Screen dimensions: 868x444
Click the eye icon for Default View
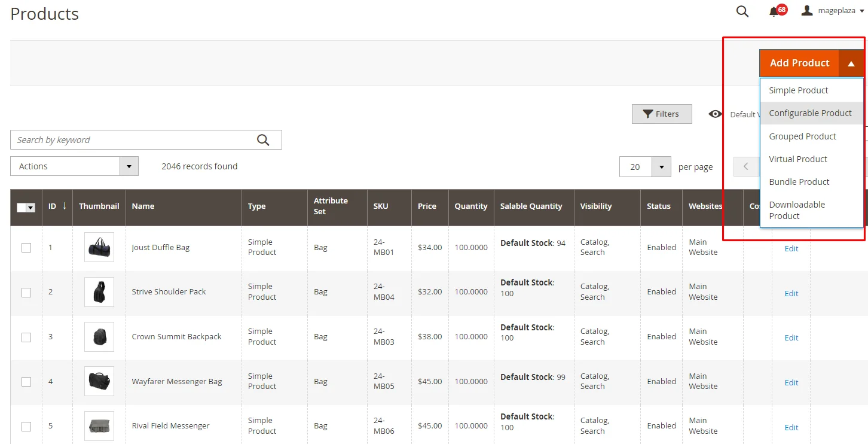coord(715,114)
